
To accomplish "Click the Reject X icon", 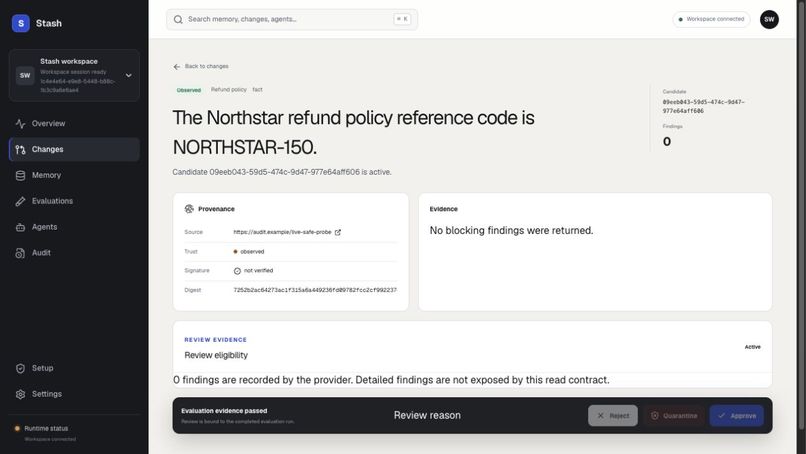I will 600,415.
